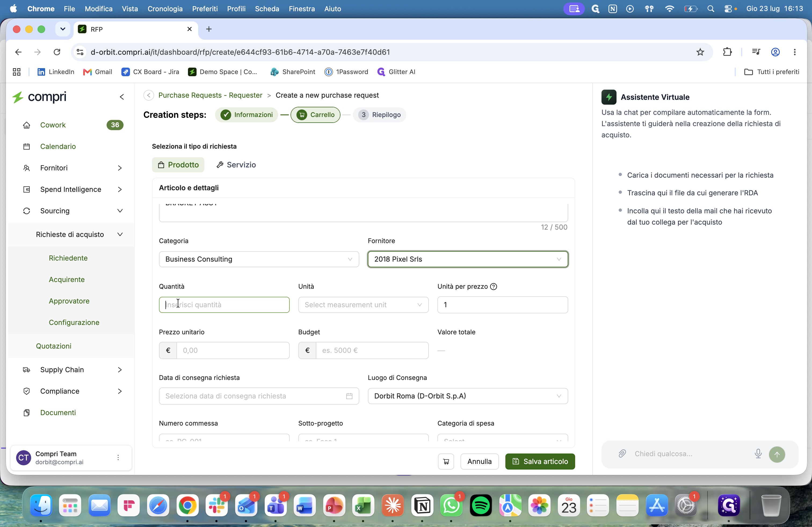Open Quotazioni in the sidebar
This screenshot has width=812, height=527.
53,346
